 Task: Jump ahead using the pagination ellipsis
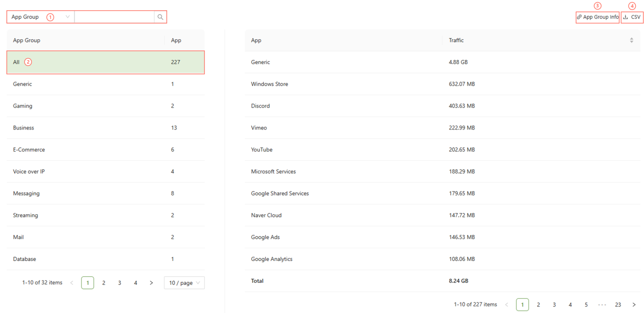click(602, 305)
